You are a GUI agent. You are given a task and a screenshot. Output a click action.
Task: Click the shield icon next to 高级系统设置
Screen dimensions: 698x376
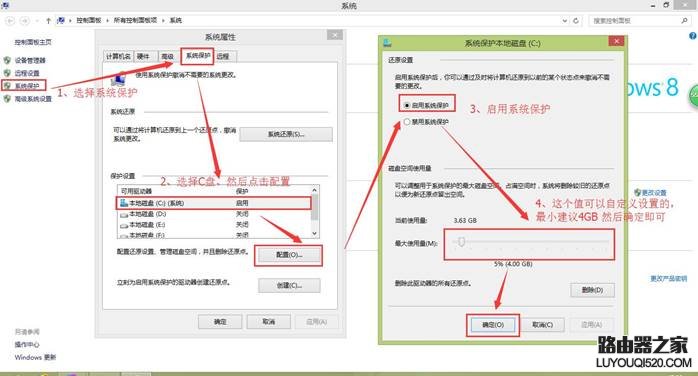(x=7, y=99)
